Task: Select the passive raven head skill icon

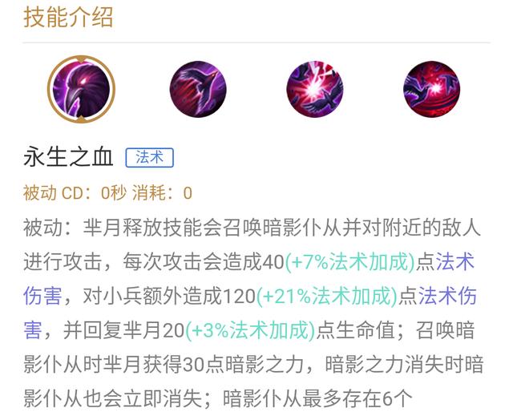Action: coord(81,89)
